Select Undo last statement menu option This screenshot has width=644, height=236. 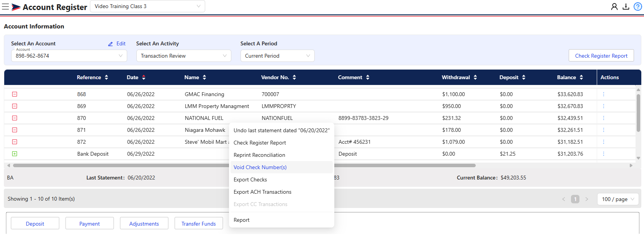pos(282,130)
